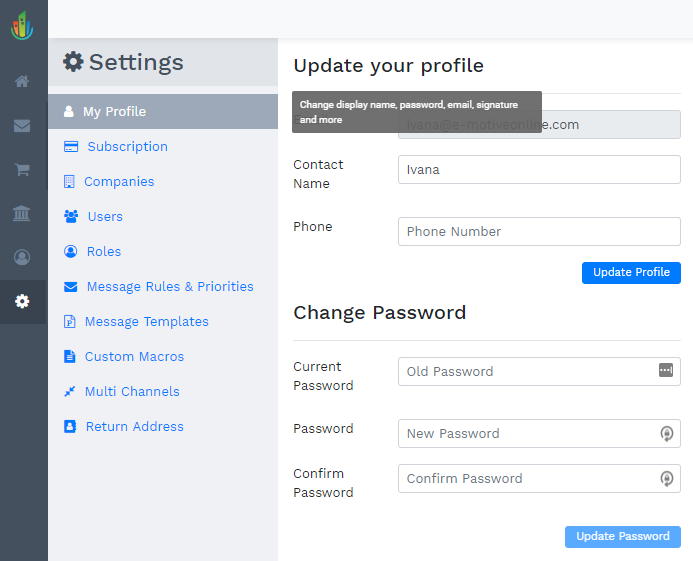
Task: Open the envelope messages icon in sidebar
Action: [22, 126]
